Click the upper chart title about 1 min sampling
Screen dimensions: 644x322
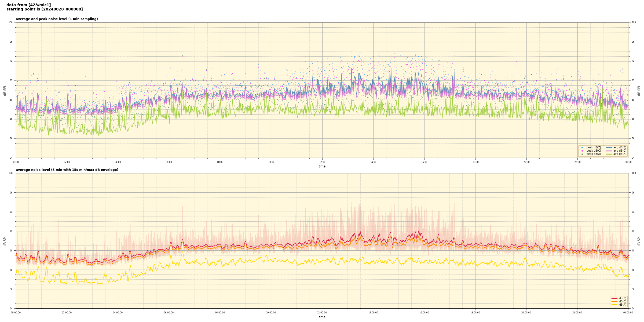[x=57, y=19]
